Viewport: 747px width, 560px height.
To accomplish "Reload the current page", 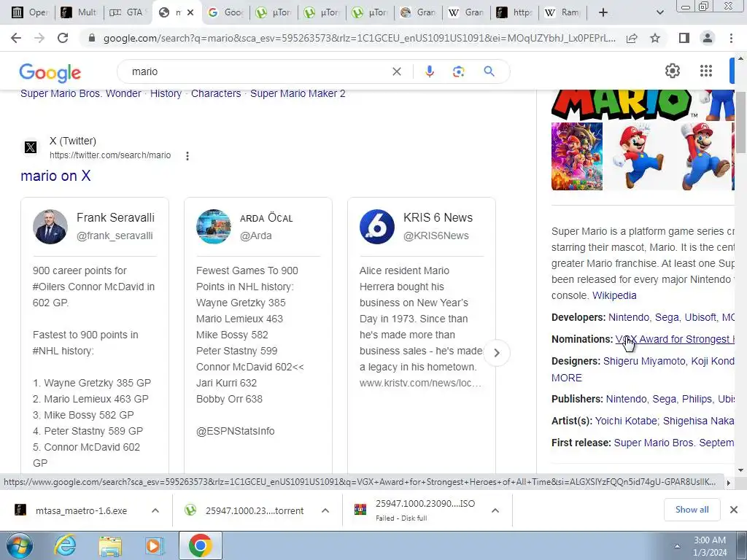I will point(63,38).
